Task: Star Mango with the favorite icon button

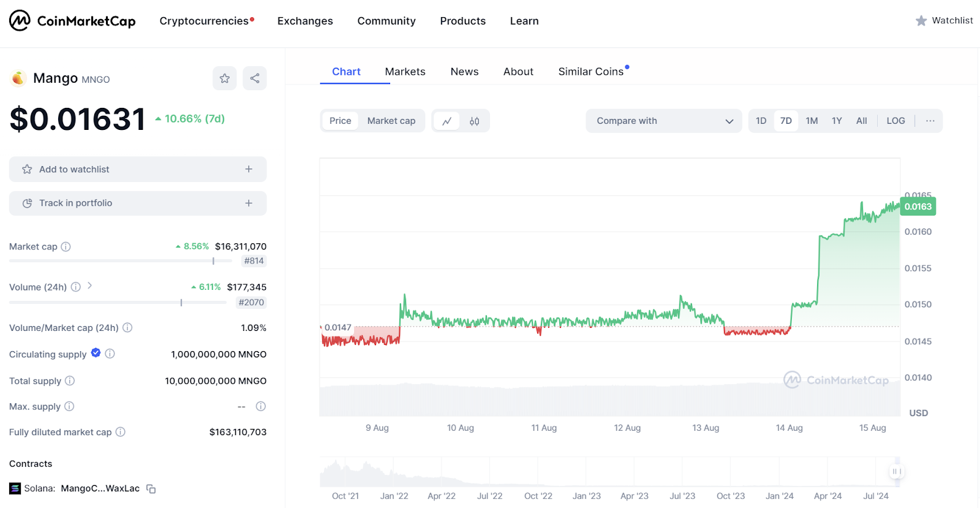Action: click(225, 78)
